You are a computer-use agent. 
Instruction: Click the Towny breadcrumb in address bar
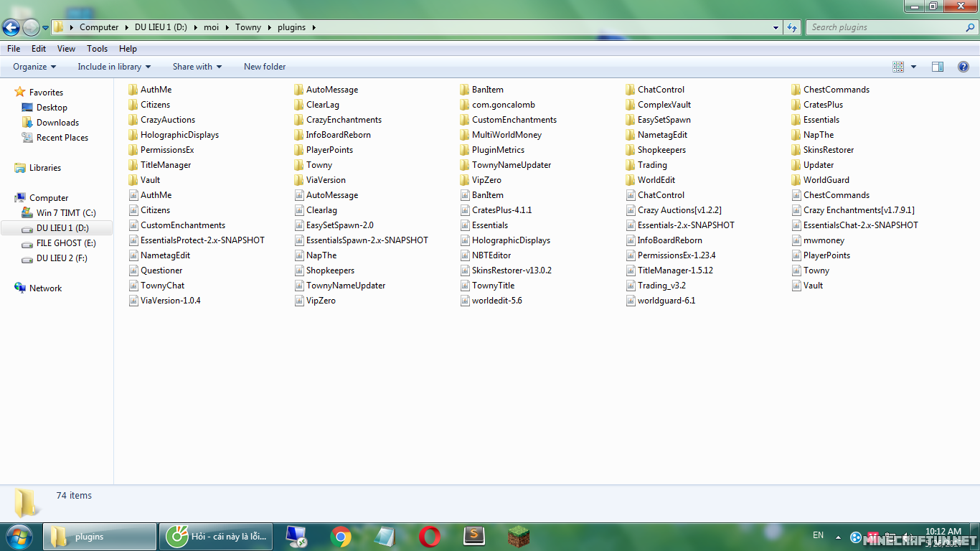(x=248, y=27)
